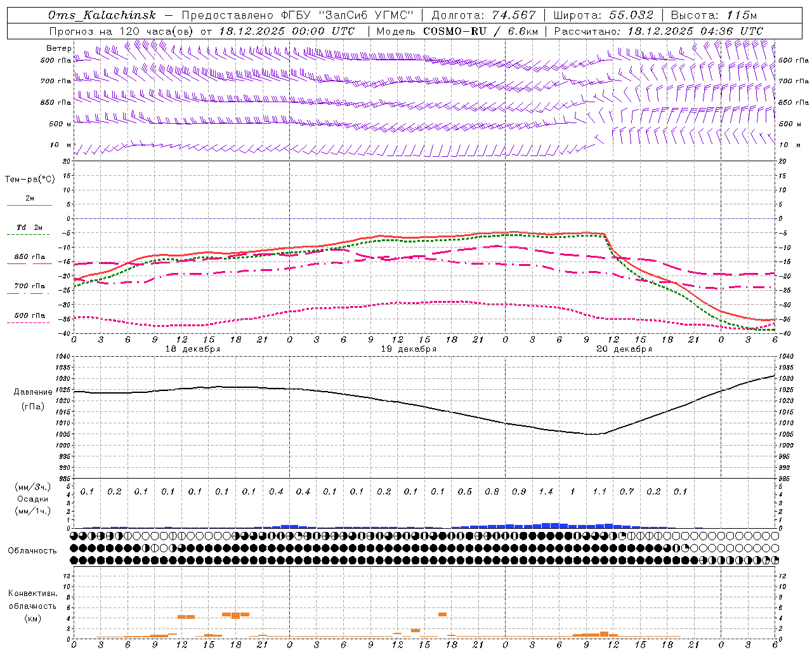
Task: Click the 850 гПа wind level label on right
Action: click(x=793, y=102)
